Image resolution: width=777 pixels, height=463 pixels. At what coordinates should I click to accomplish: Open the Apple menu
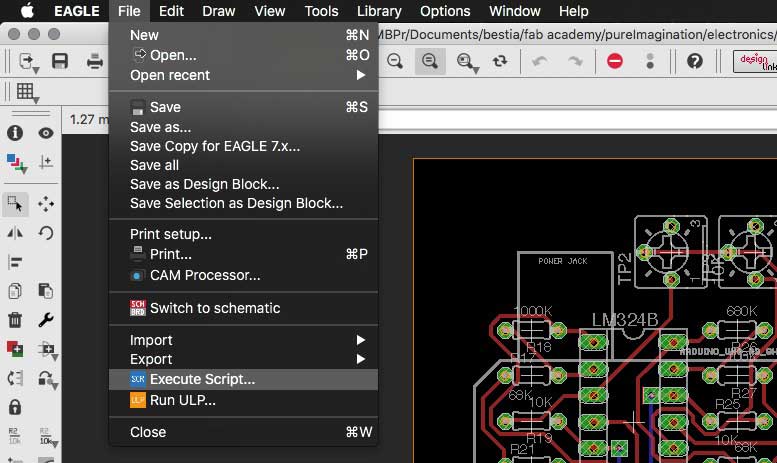click(x=28, y=10)
